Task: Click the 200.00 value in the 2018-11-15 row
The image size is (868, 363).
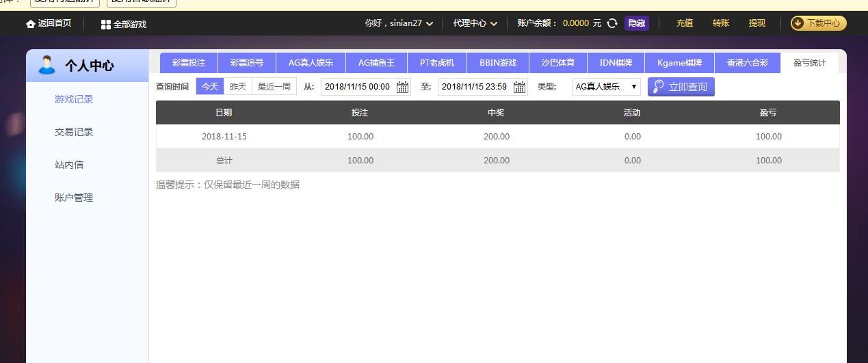Action: point(497,137)
